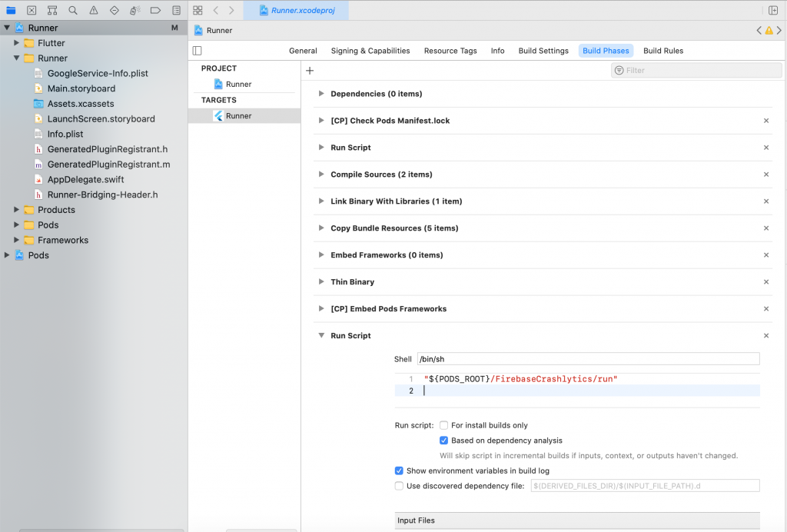787x532 pixels.
Task: Switch to the General tab
Action: click(303, 51)
